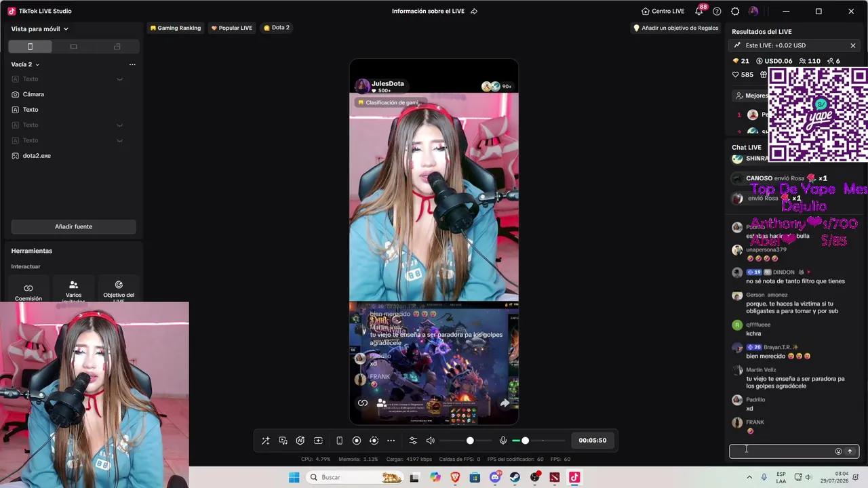Go to Centro LIVE
Viewport: 868px width, 488px height.
pos(663,11)
